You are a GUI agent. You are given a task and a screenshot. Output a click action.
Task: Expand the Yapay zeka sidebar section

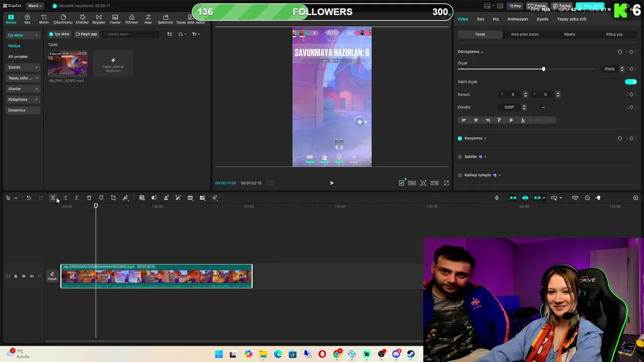coord(23,78)
